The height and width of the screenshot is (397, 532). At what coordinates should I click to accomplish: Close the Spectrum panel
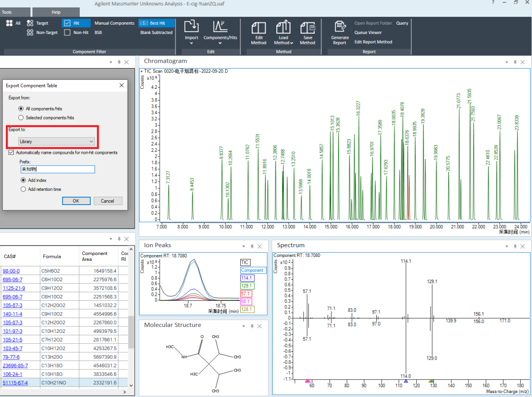coord(523,246)
